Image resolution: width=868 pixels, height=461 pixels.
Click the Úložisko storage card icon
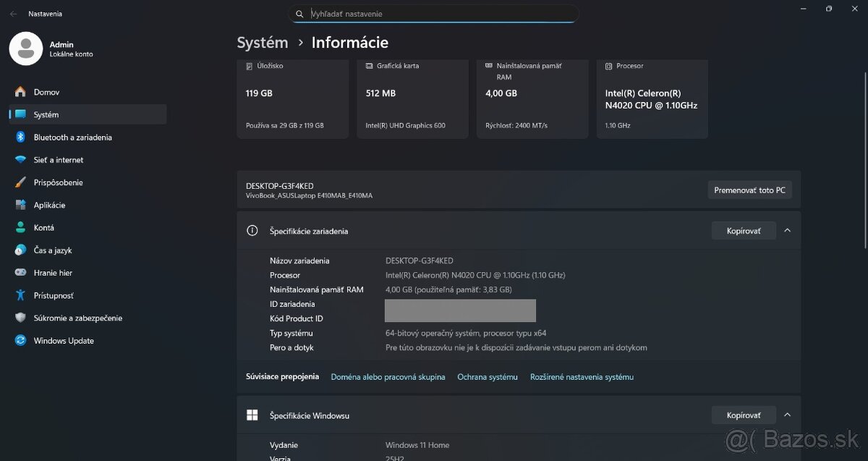250,66
